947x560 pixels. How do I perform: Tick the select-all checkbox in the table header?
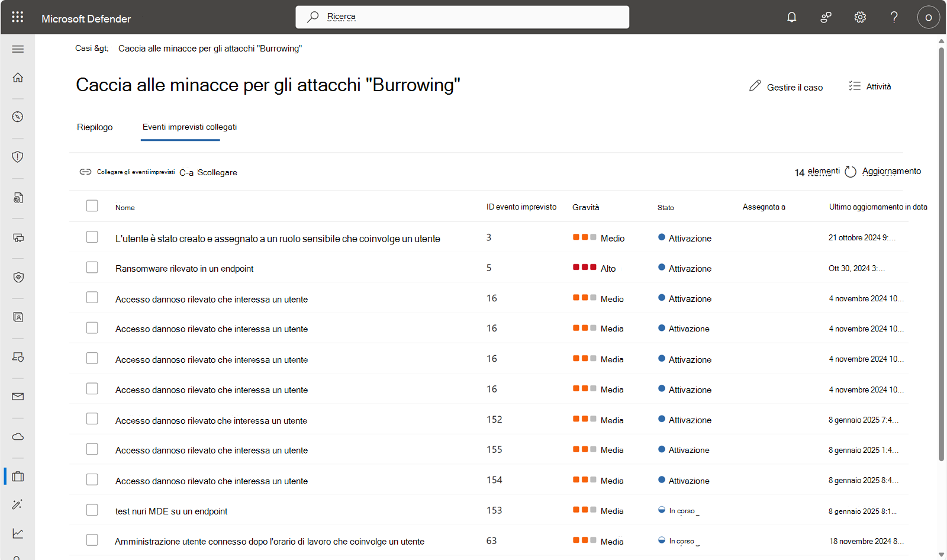pyautogui.click(x=92, y=206)
